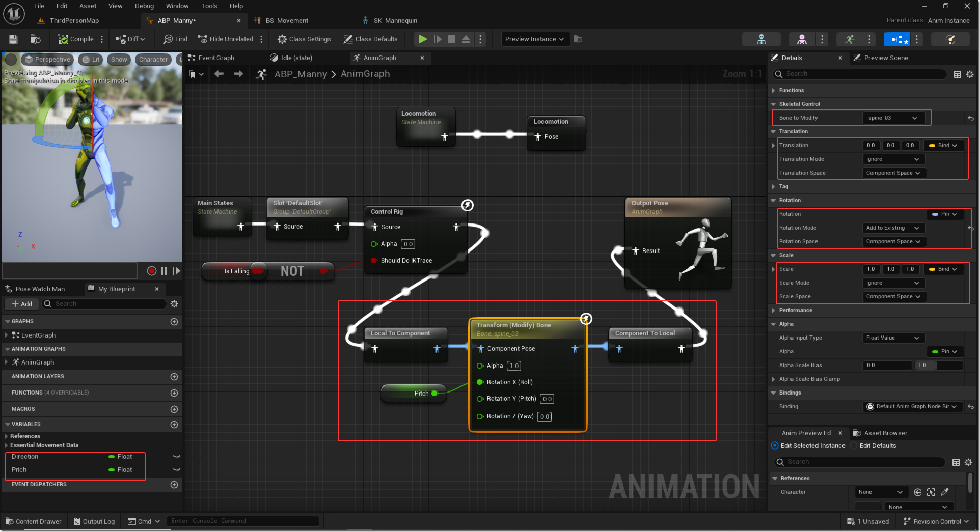Collapse the Skeletal Control section

[x=773, y=104]
